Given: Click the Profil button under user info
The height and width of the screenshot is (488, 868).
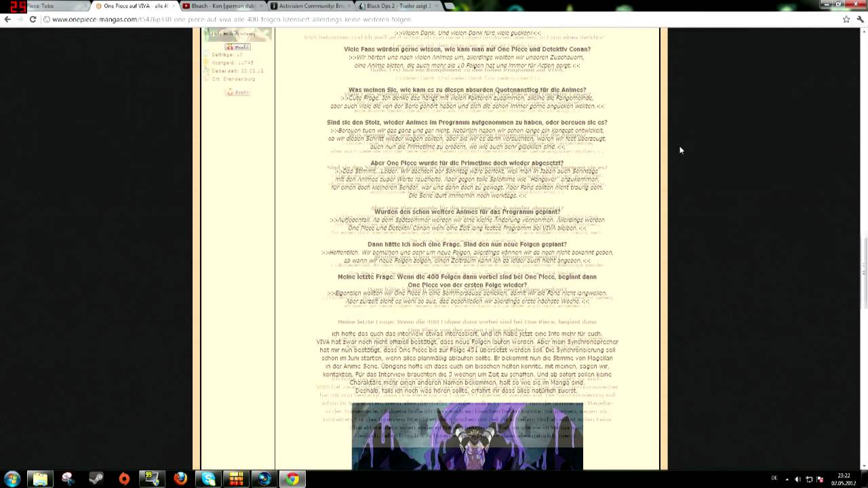Looking at the screenshot, I should point(238,47).
